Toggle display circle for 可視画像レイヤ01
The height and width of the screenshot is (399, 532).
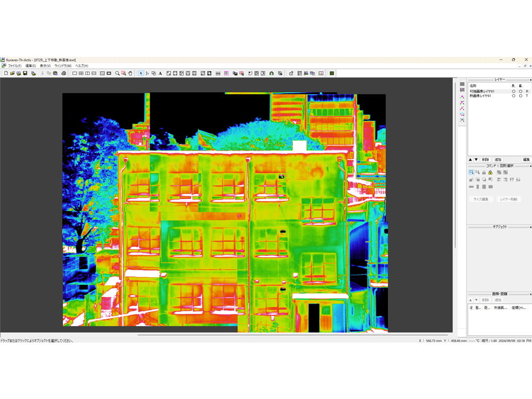point(513,92)
